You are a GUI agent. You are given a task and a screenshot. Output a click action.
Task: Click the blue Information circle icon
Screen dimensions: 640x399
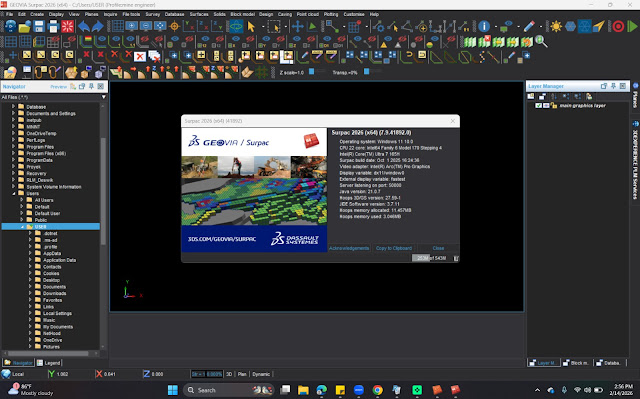click(x=484, y=27)
